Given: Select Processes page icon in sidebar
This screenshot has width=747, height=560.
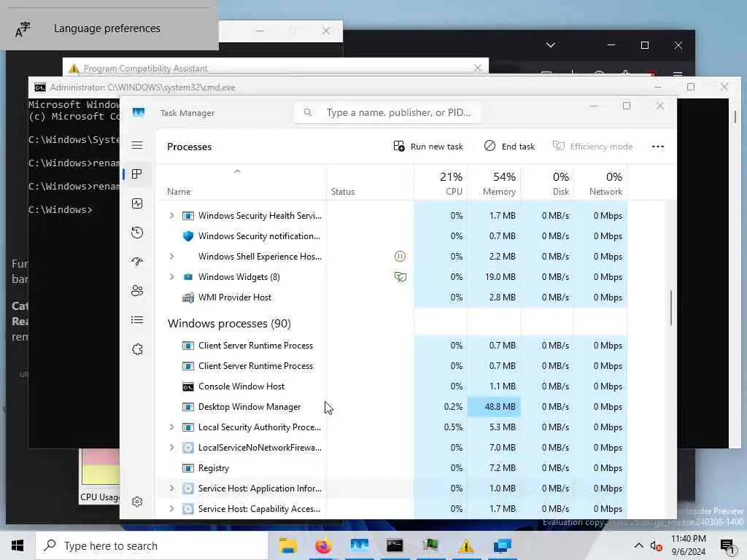Looking at the screenshot, I should [137, 174].
